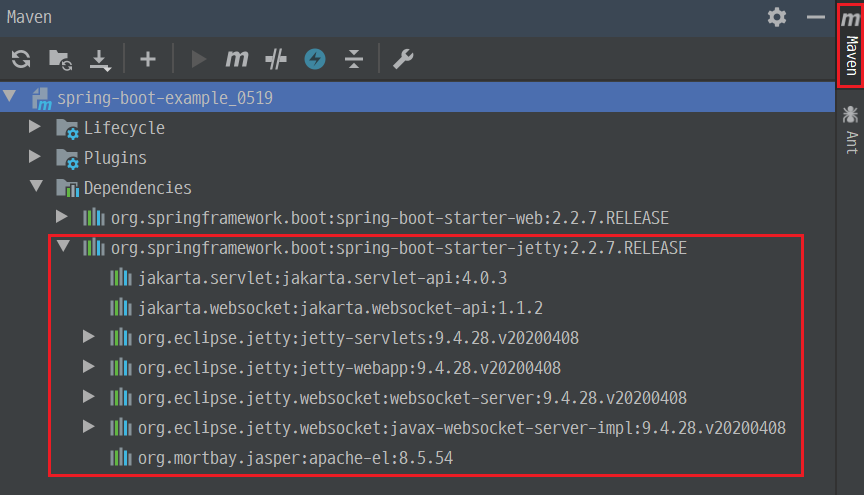Collapse all tree nodes
Viewport: 864px width, 495px height.
[x=354, y=59]
